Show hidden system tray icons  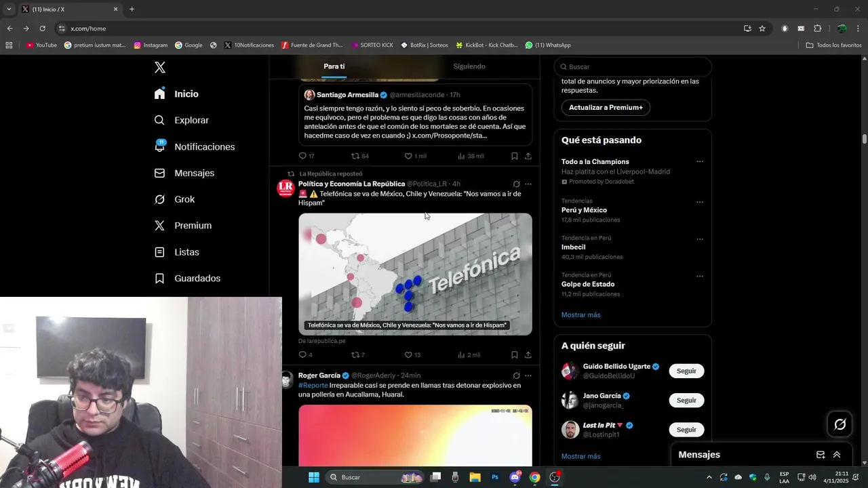pos(709,477)
